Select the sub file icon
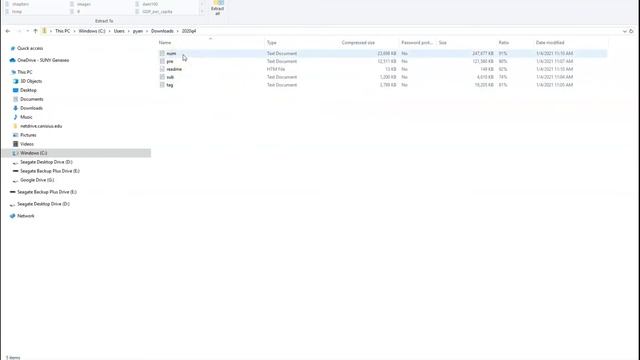The image size is (640, 360). coord(162,77)
